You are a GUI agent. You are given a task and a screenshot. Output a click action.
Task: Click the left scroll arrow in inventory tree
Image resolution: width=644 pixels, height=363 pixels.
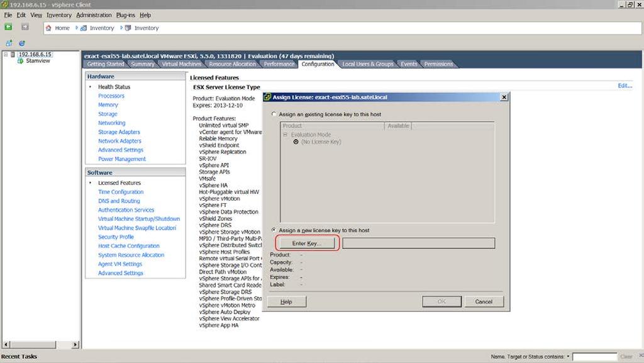[6, 345]
